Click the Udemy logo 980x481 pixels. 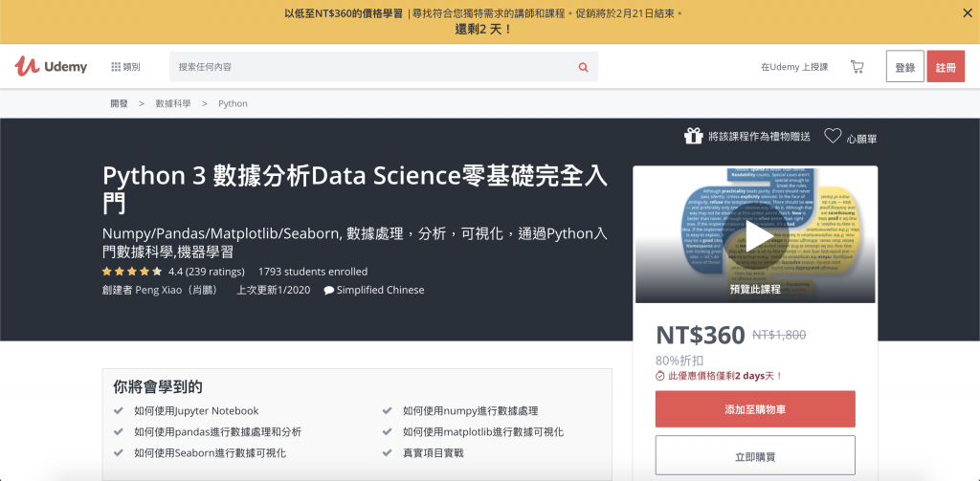tap(51, 66)
